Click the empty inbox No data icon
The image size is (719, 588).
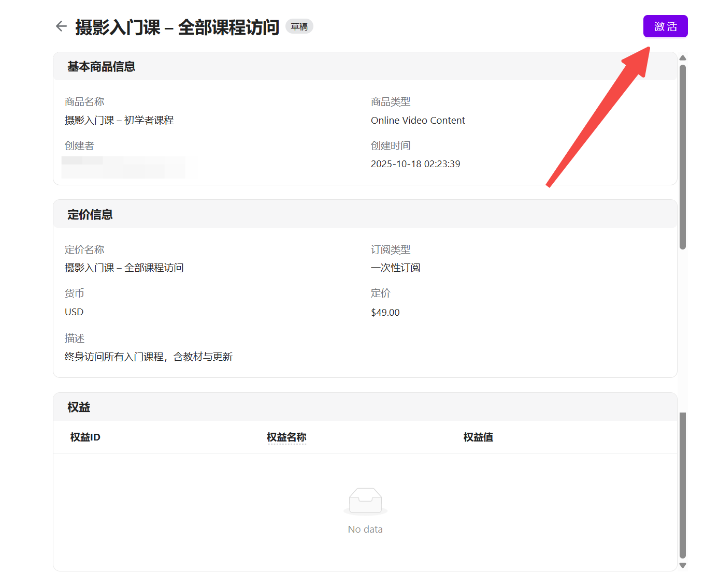point(365,501)
